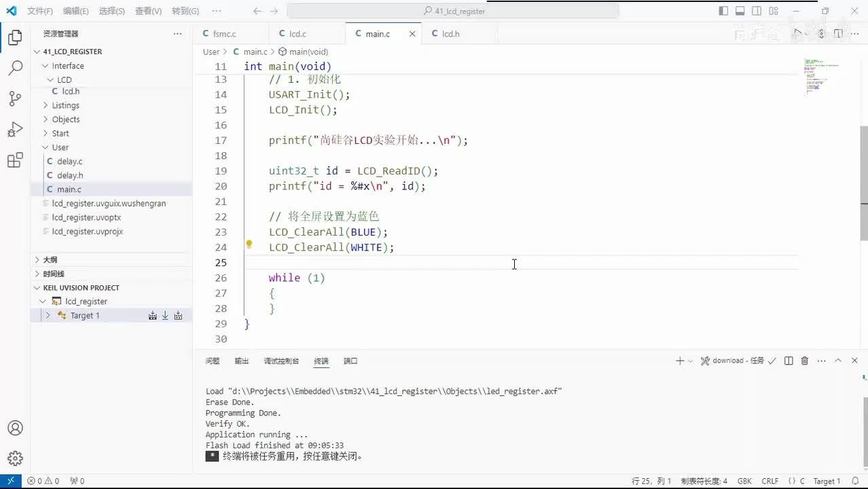Viewport: 868px width, 489px height.
Task: Click the Keil build icon for Target 1
Action: (153, 316)
